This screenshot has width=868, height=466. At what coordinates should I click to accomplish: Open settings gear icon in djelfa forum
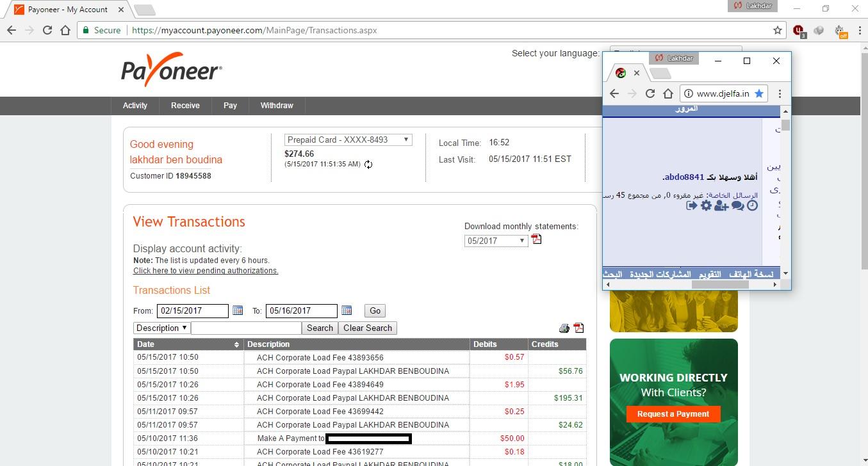[x=706, y=205]
